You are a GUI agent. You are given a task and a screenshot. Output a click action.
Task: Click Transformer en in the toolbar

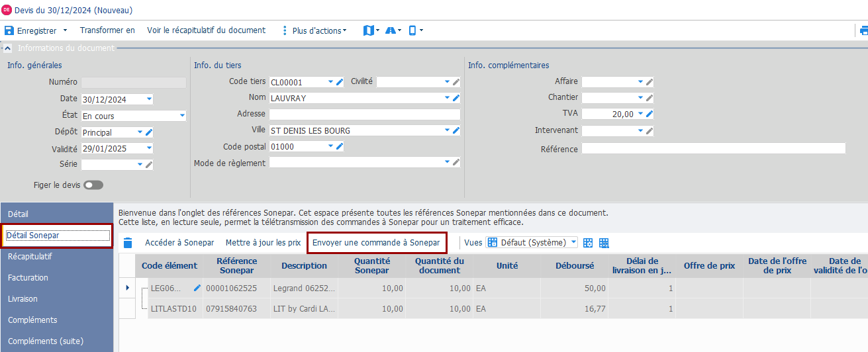[x=107, y=30]
